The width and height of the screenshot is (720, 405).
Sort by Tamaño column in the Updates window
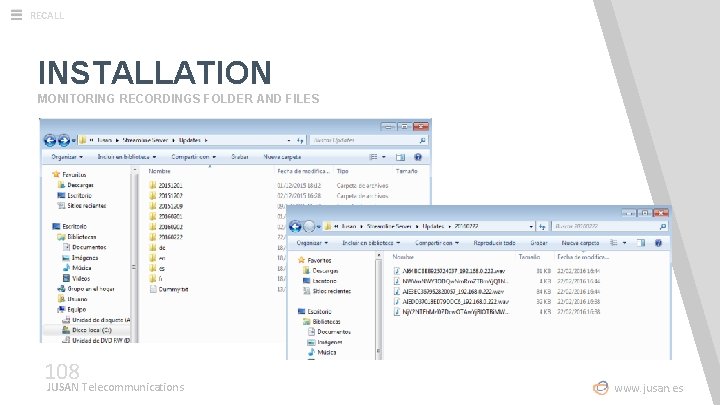(x=406, y=171)
